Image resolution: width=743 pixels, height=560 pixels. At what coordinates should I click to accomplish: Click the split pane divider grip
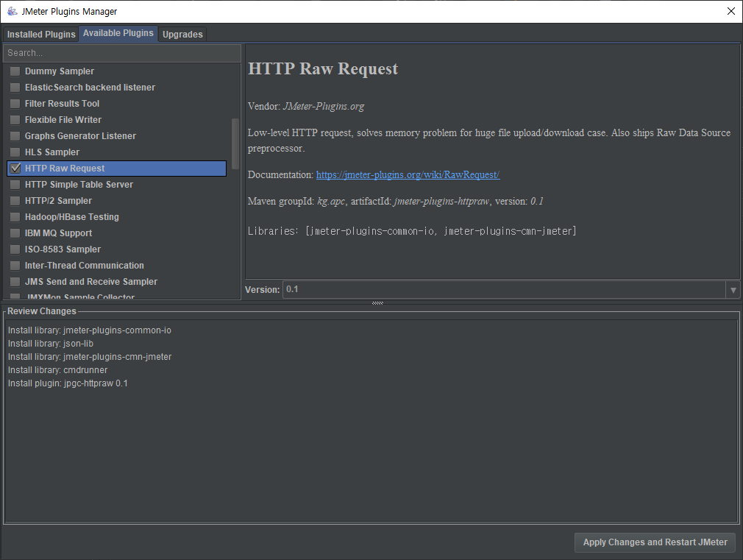coord(377,303)
